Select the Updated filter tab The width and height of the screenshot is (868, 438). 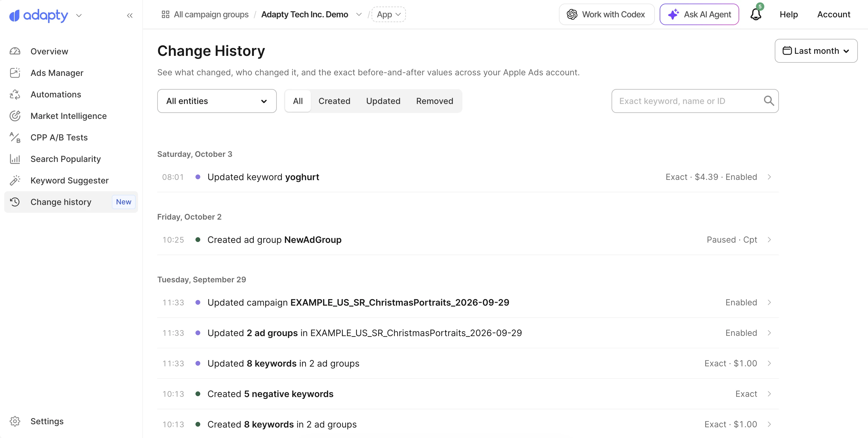[383, 101]
